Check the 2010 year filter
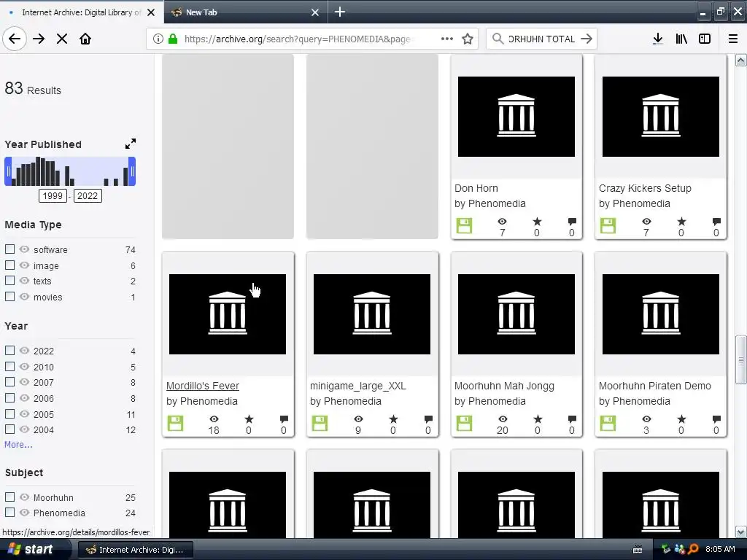This screenshot has width=747, height=560. [9, 366]
